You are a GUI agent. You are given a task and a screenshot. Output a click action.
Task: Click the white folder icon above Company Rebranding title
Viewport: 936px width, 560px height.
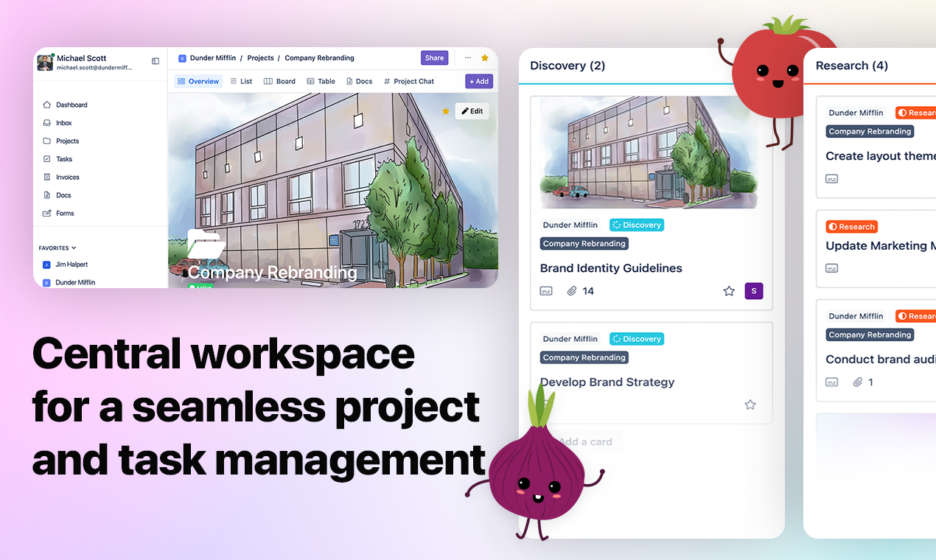click(x=206, y=244)
